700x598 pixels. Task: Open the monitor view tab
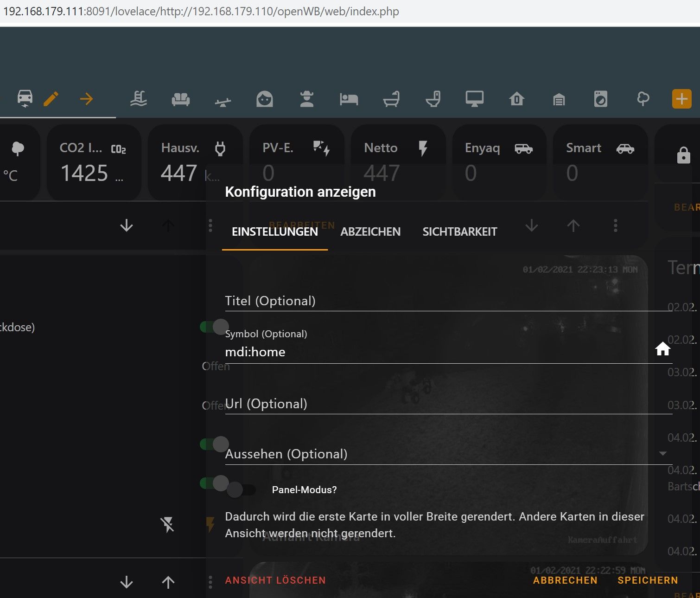pos(475,99)
